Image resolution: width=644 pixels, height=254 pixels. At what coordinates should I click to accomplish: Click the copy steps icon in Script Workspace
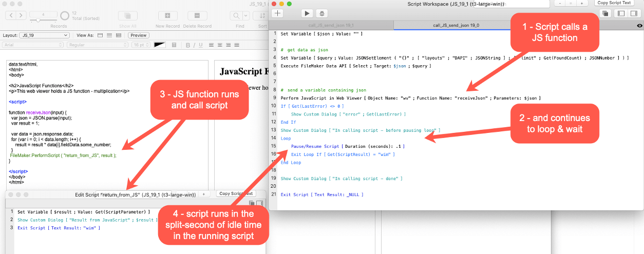(605, 13)
